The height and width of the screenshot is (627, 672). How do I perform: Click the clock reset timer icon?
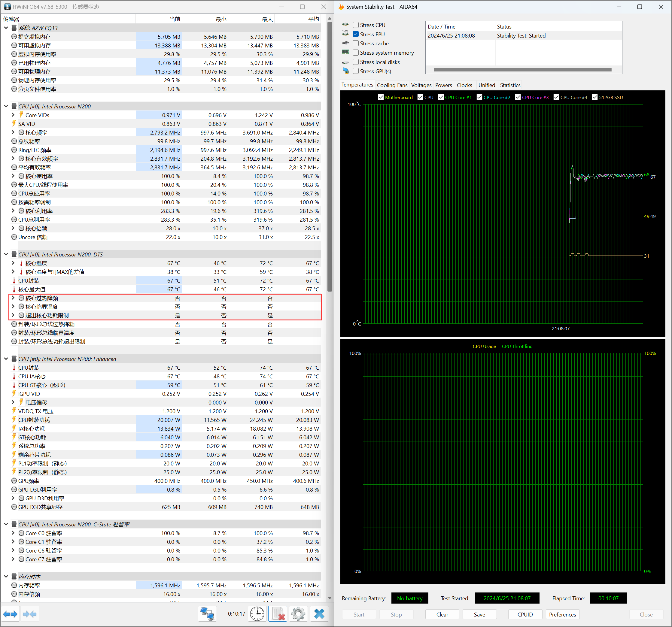(x=257, y=614)
